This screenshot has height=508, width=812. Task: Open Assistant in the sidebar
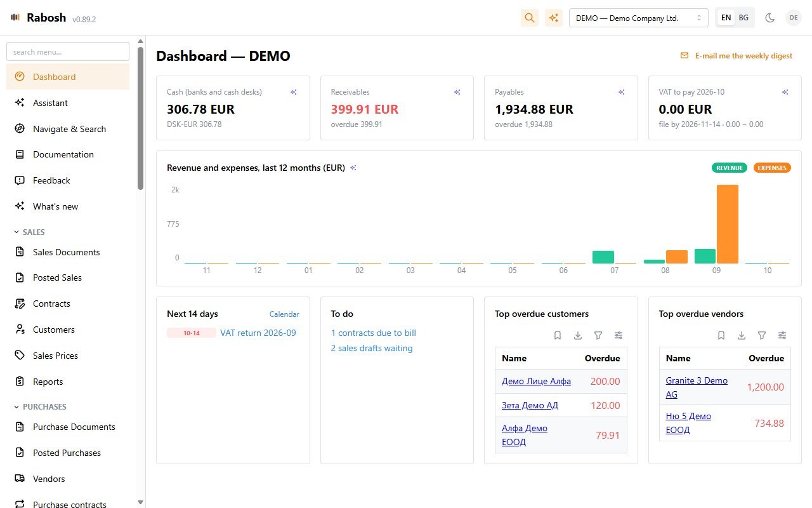[x=68, y=103]
